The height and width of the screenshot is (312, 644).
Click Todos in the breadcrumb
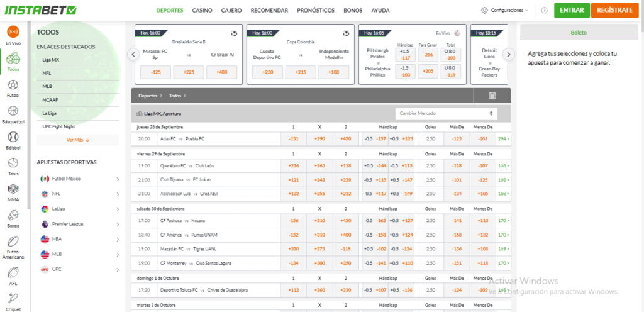click(x=175, y=96)
